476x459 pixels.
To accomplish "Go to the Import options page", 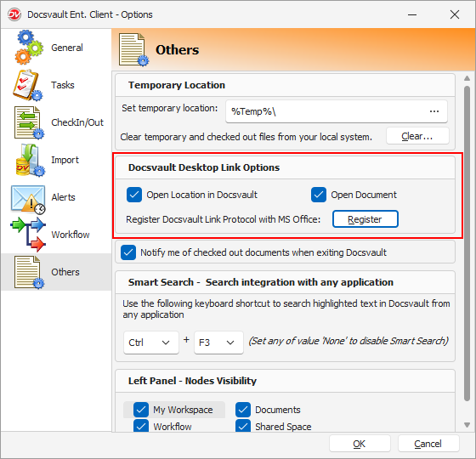I will (x=56, y=160).
